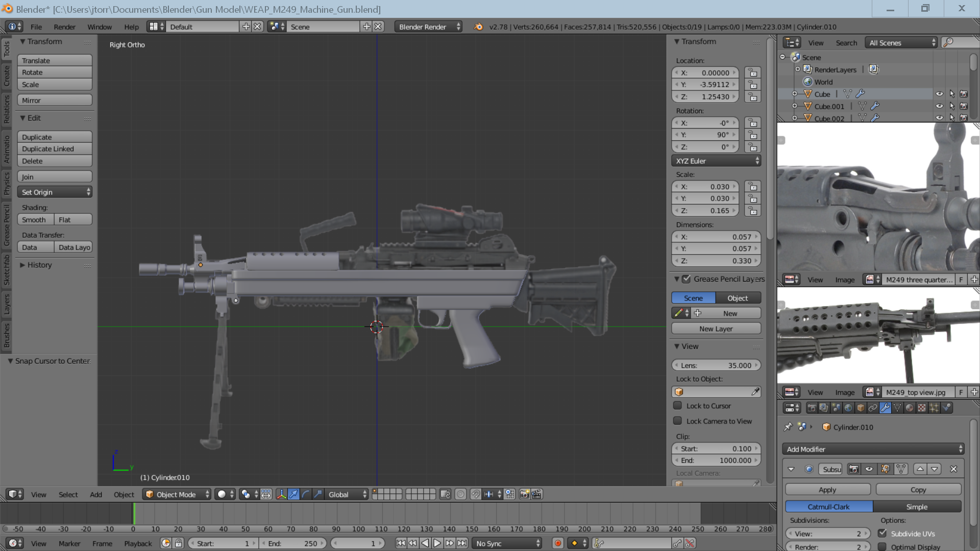The width and height of the screenshot is (980, 551).
Task: Toggle Subsurf modifier render camera button
Action: click(853, 469)
